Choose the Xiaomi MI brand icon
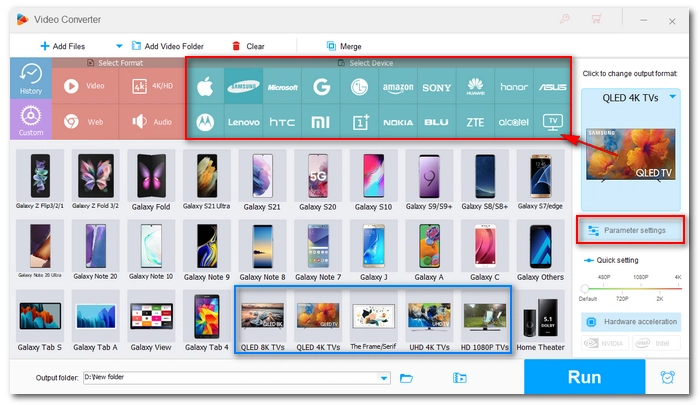The image size is (700, 405). 321,121
